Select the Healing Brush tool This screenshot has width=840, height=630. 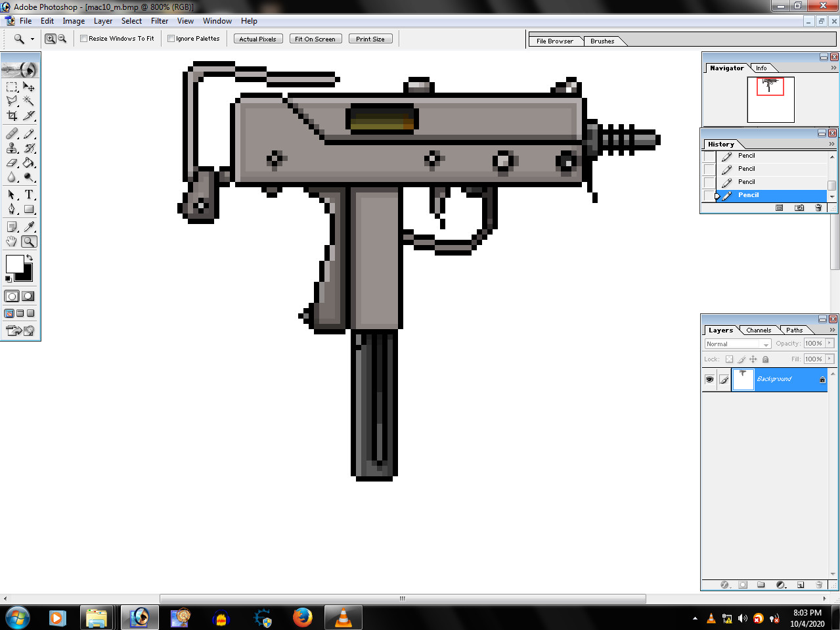click(11, 133)
